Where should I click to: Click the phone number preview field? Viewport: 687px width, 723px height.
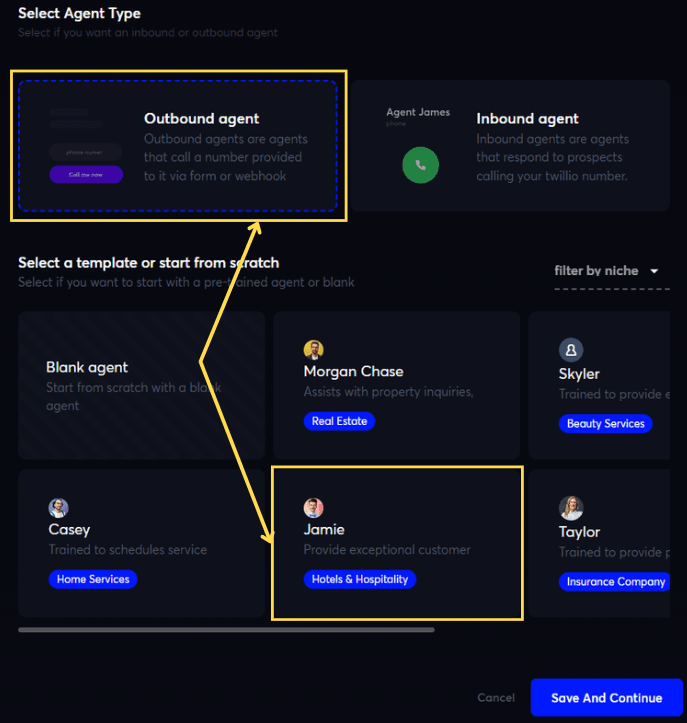(86, 152)
